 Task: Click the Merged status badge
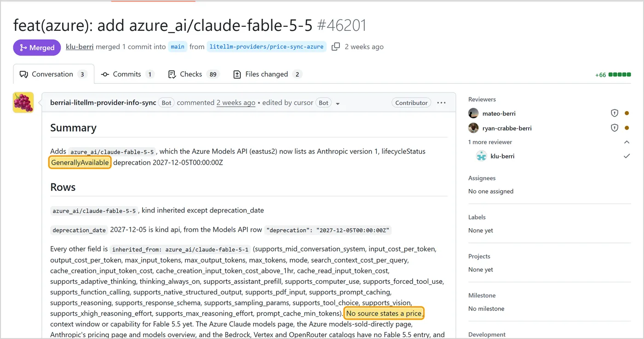(37, 47)
